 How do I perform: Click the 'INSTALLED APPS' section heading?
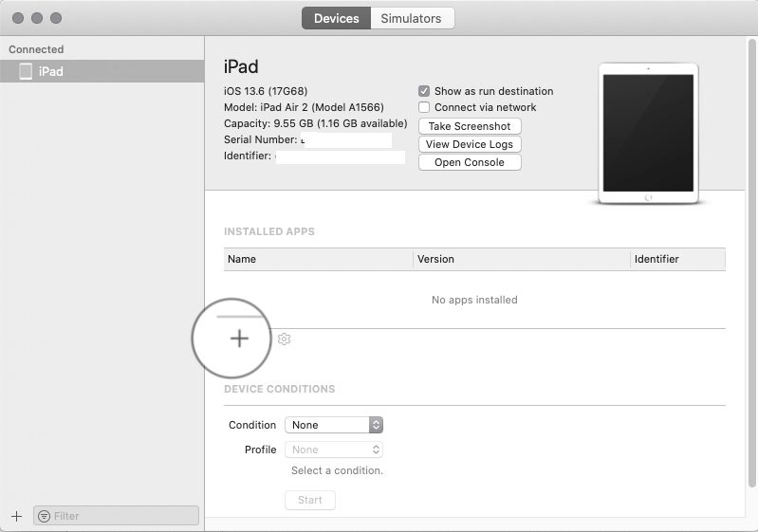(269, 231)
